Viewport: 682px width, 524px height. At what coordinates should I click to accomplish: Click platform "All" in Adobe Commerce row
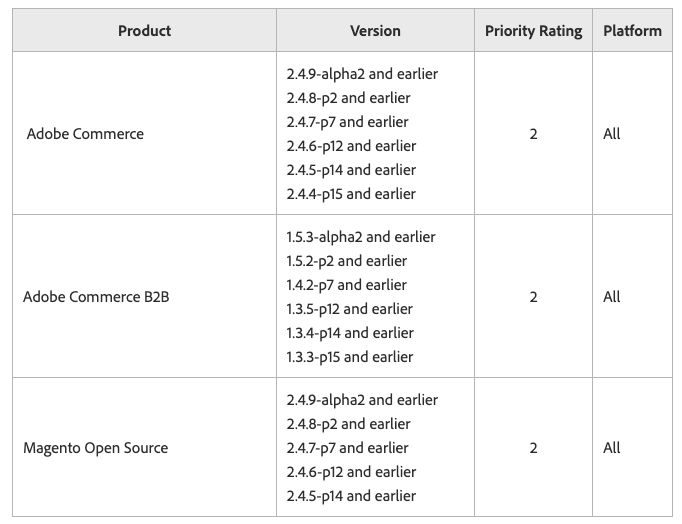[x=612, y=134]
